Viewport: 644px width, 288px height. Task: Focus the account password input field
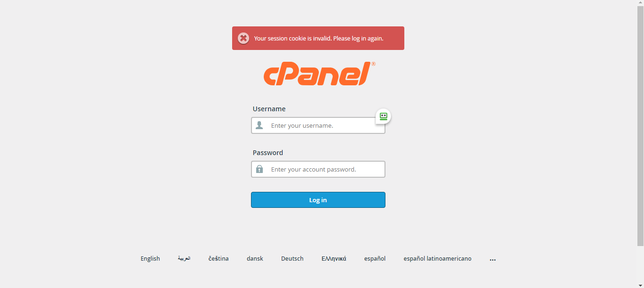coord(326,170)
